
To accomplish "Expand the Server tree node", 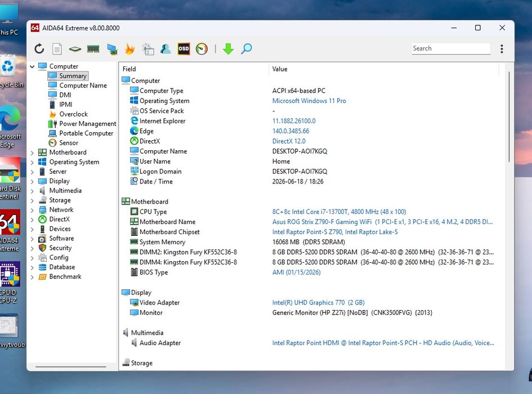I will pyautogui.click(x=32, y=172).
